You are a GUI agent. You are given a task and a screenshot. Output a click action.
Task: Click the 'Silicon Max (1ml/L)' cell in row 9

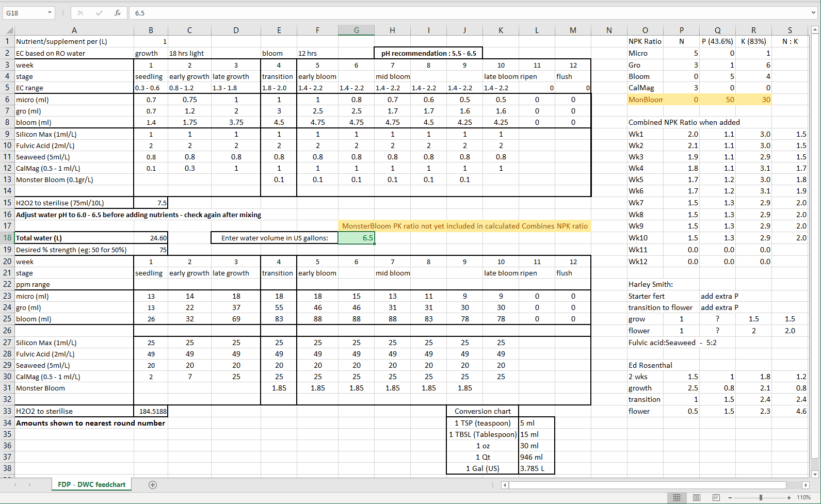pos(74,134)
